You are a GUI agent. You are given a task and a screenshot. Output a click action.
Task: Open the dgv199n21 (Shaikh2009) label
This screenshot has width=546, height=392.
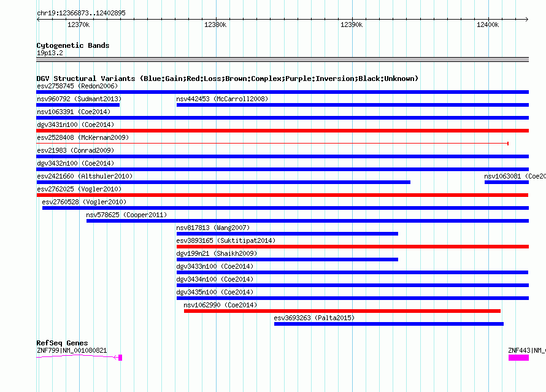click(217, 253)
